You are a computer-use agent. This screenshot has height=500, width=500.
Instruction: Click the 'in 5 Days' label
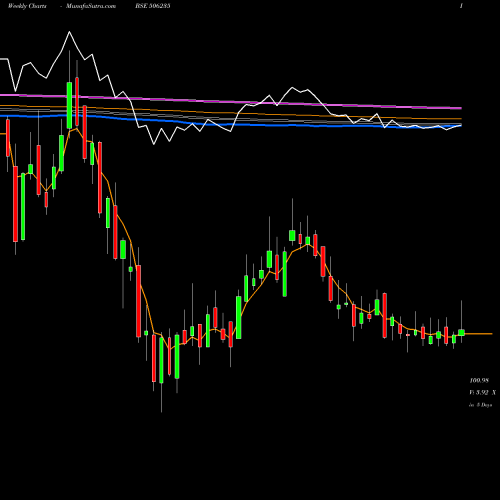point(480,405)
